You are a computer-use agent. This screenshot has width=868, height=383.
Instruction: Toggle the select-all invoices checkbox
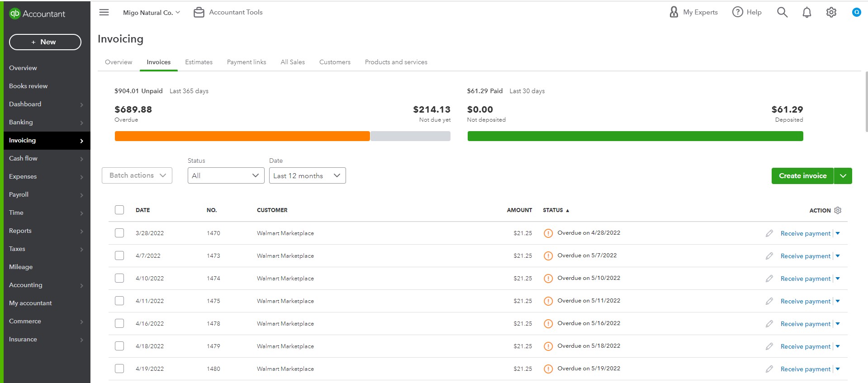coord(119,210)
